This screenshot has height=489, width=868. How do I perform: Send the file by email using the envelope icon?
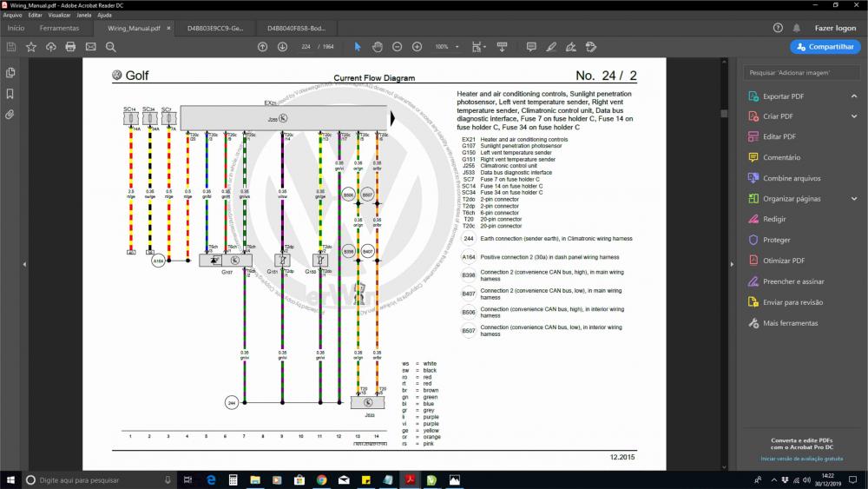(x=91, y=47)
